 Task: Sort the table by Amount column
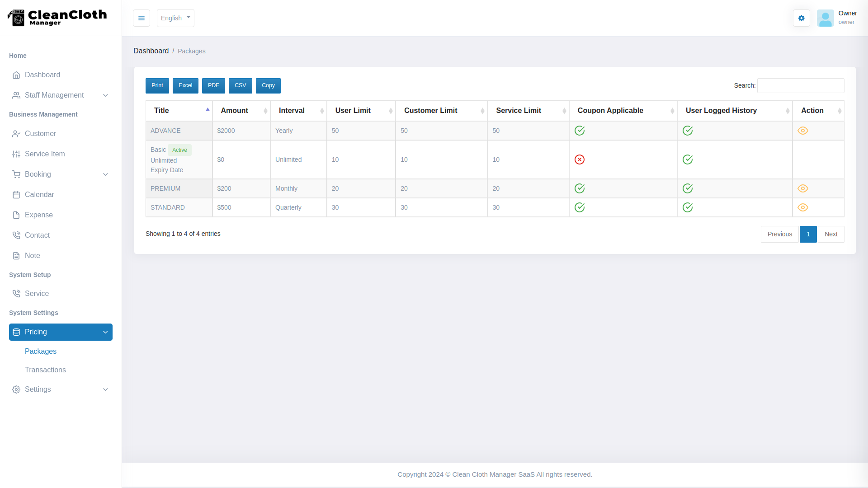(234, 110)
